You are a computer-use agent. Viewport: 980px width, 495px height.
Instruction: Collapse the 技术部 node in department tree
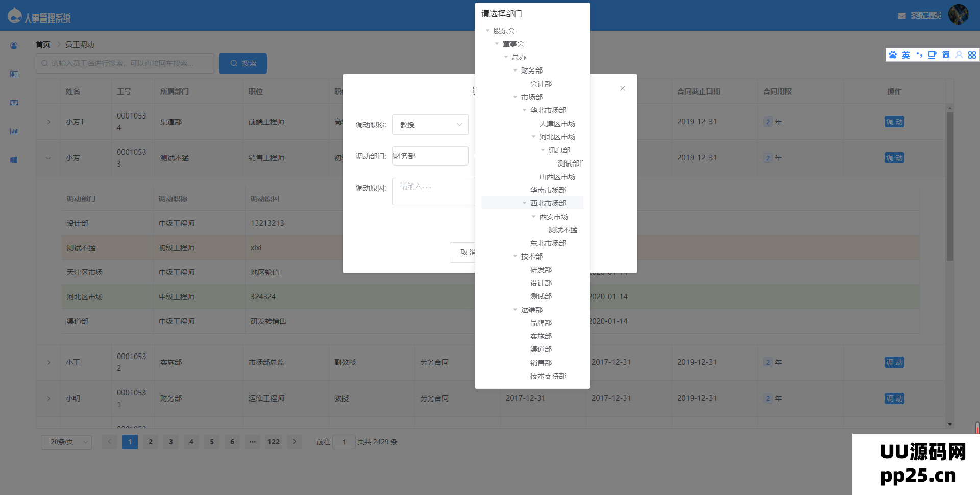pos(515,256)
